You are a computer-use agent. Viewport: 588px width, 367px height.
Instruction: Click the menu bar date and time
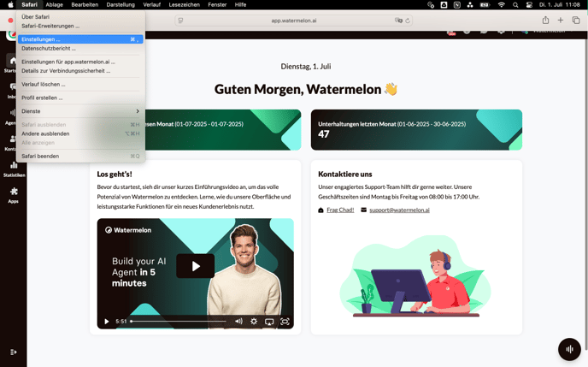(560, 5)
